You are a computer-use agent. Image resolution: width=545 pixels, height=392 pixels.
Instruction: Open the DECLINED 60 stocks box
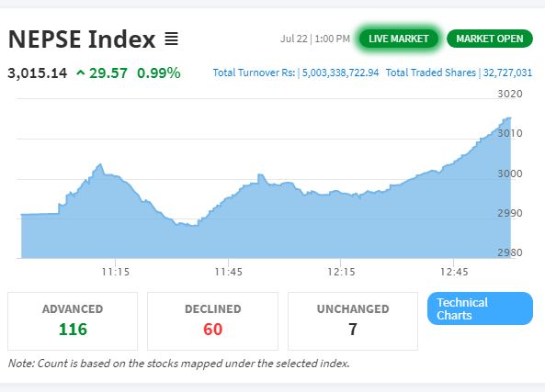click(x=212, y=321)
